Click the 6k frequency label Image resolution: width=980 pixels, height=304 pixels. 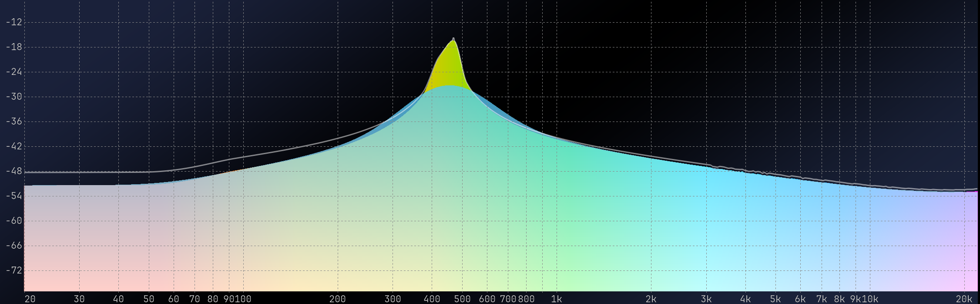pyautogui.click(x=800, y=299)
